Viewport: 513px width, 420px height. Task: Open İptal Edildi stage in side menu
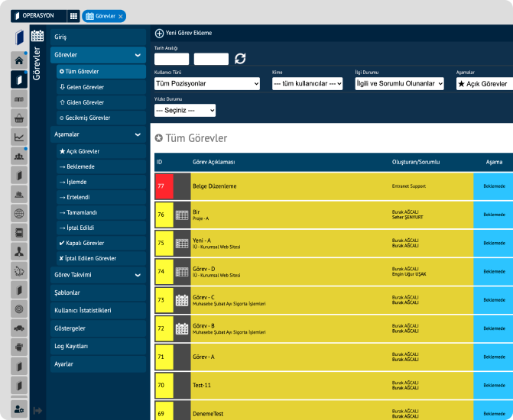101,228
